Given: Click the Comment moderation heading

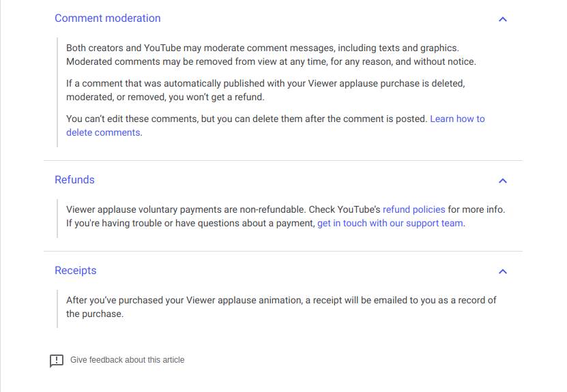Looking at the screenshot, I should [108, 18].
